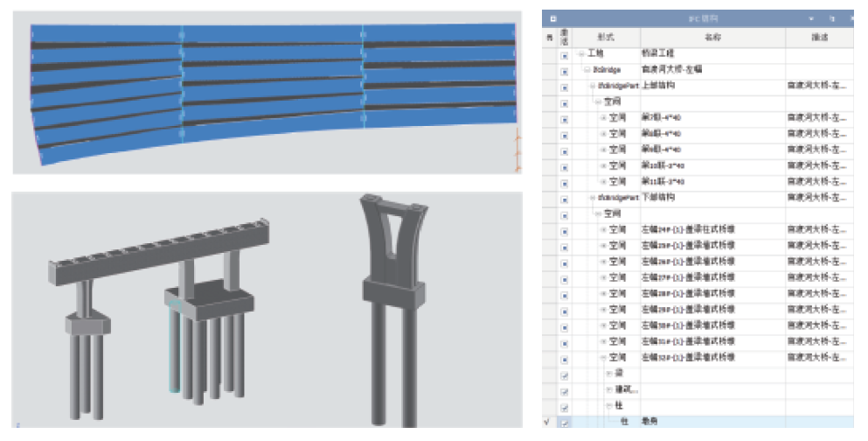Toggle activation checkbox for 上部结构 row
This screenshot has width=868, height=441.
point(565,86)
